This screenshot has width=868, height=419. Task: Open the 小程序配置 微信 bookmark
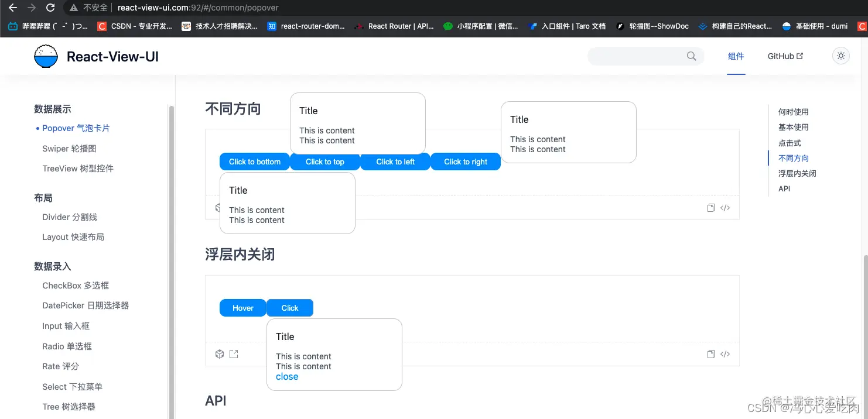pos(481,26)
